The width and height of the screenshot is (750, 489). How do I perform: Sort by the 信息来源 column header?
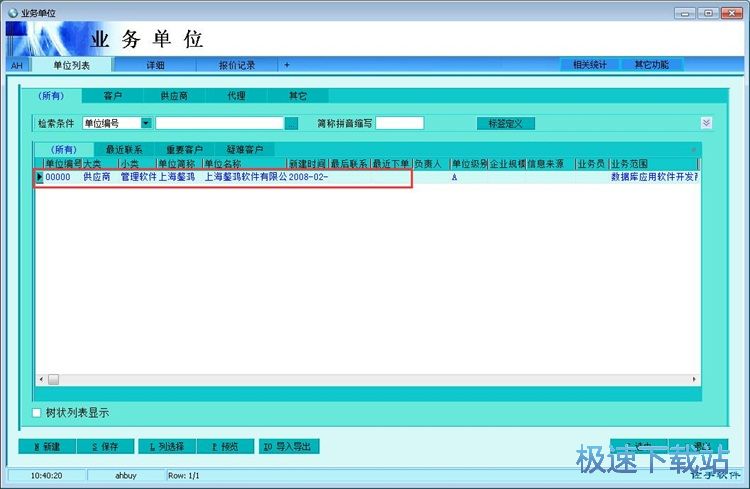(551, 164)
